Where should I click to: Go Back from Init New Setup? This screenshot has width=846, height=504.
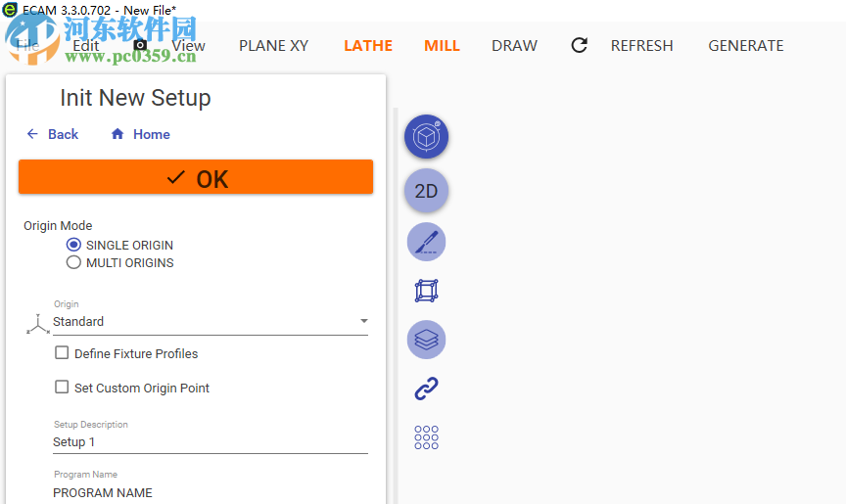(x=53, y=134)
